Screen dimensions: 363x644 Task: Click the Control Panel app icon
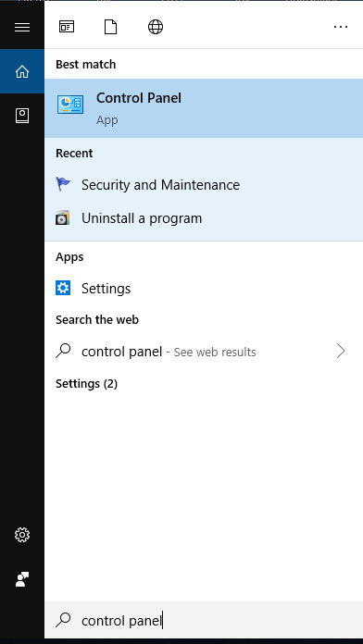click(70, 105)
